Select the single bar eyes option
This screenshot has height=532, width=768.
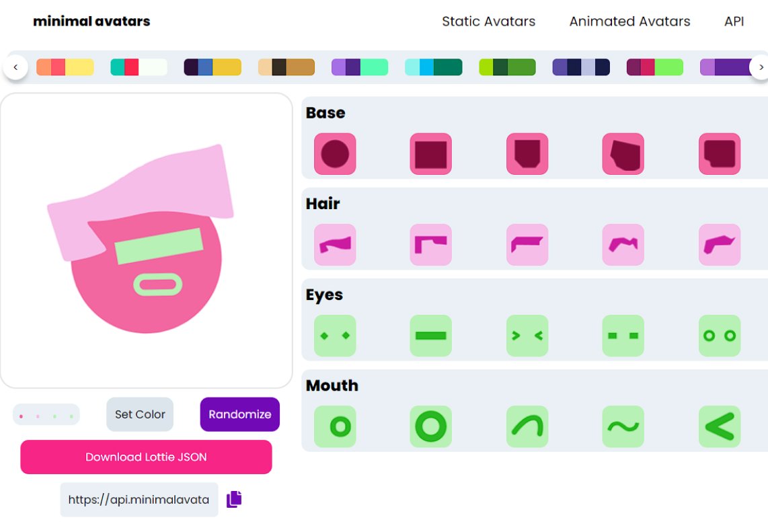pos(431,336)
